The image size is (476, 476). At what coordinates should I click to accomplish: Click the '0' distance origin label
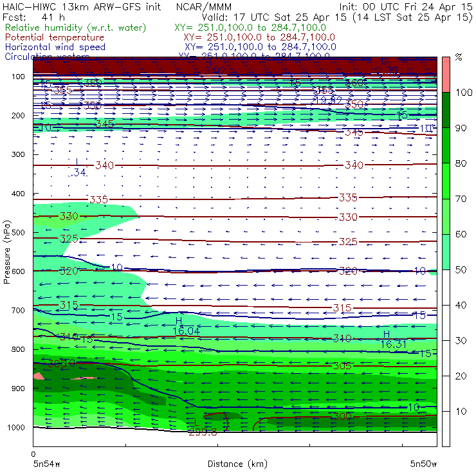(33, 454)
